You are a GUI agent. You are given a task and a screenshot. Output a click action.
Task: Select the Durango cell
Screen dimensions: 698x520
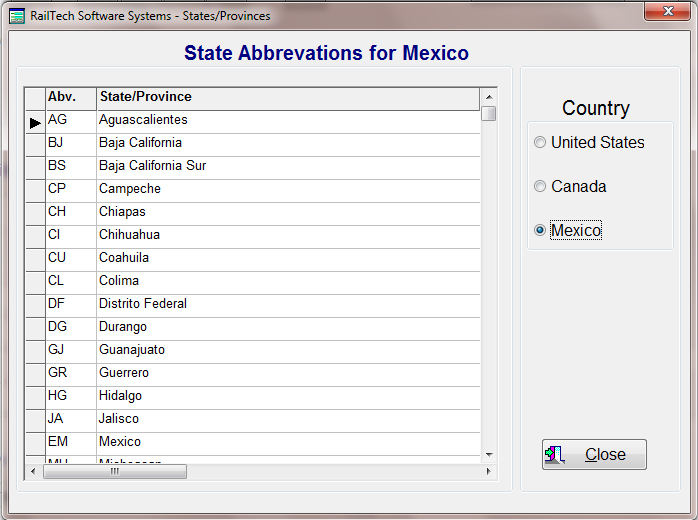click(288, 329)
